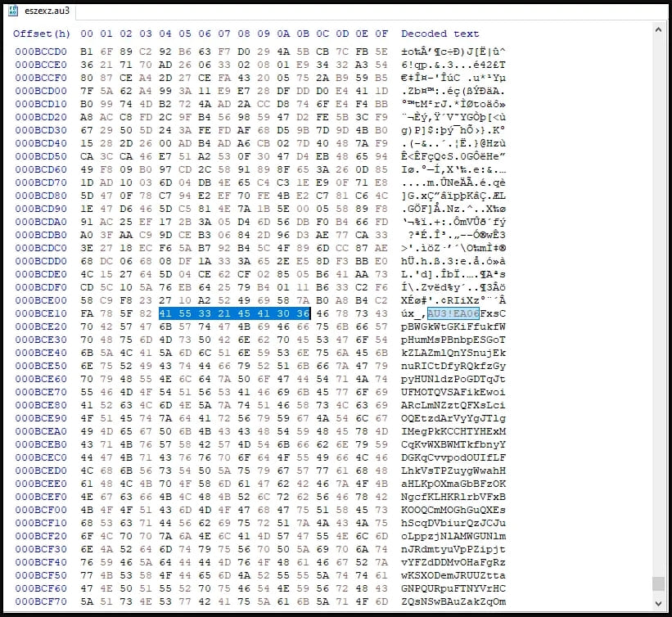The height and width of the screenshot is (617, 672).
Task: Click column header 00
Action: click(x=87, y=34)
